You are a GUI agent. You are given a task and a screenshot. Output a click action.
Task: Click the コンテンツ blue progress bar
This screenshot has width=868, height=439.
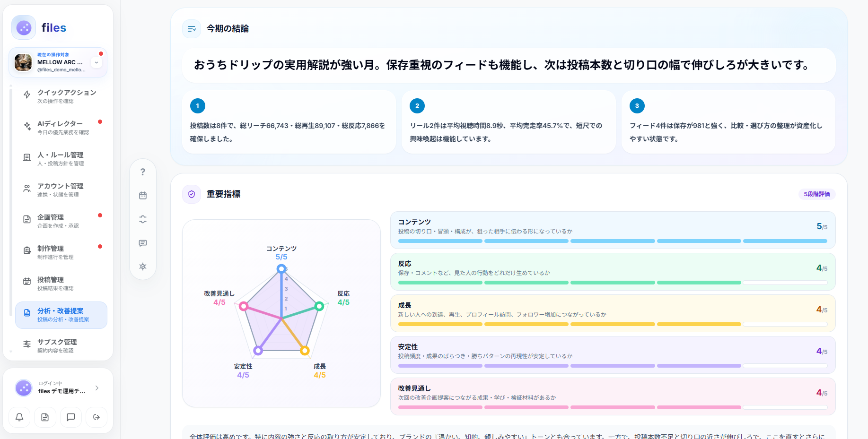click(x=613, y=241)
